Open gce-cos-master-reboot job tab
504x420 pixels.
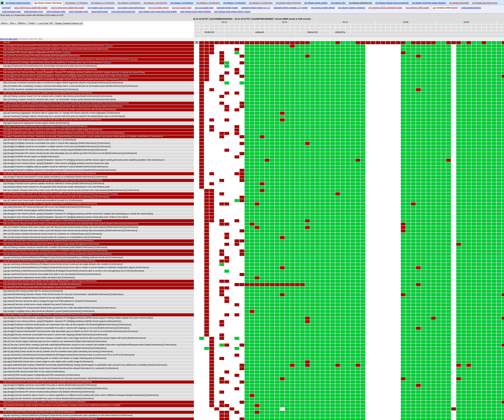pyautogui.click(x=158, y=8)
